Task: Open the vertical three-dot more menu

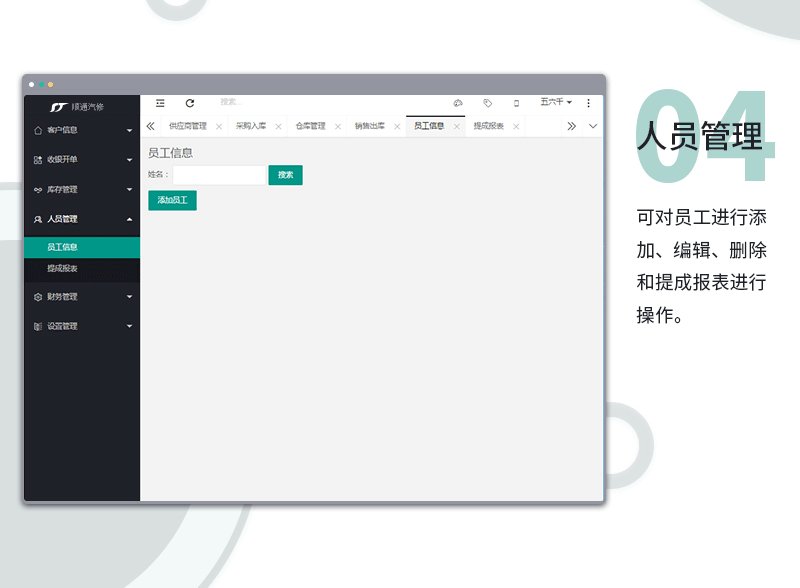Action: point(588,103)
